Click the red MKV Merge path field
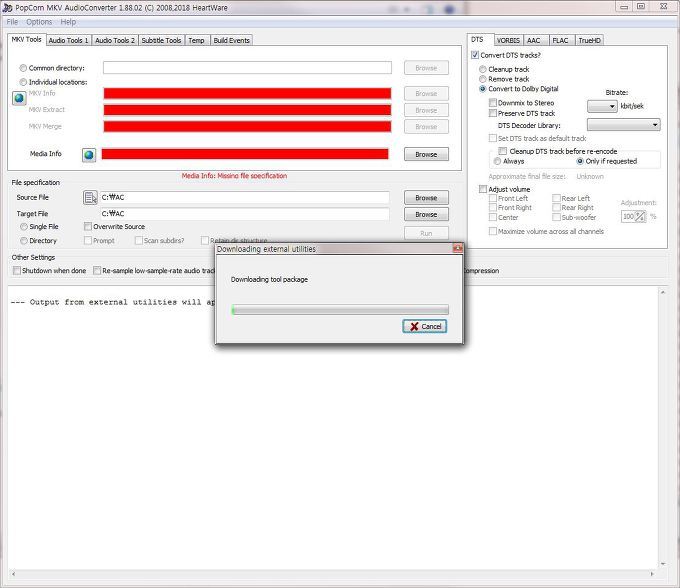The image size is (680, 588). click(x=247, y=127)
